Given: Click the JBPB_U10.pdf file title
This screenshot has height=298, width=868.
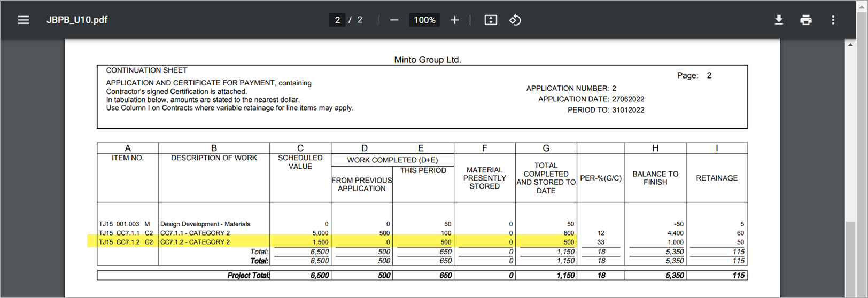Looking at the screenshot, I should pos(77,20).
